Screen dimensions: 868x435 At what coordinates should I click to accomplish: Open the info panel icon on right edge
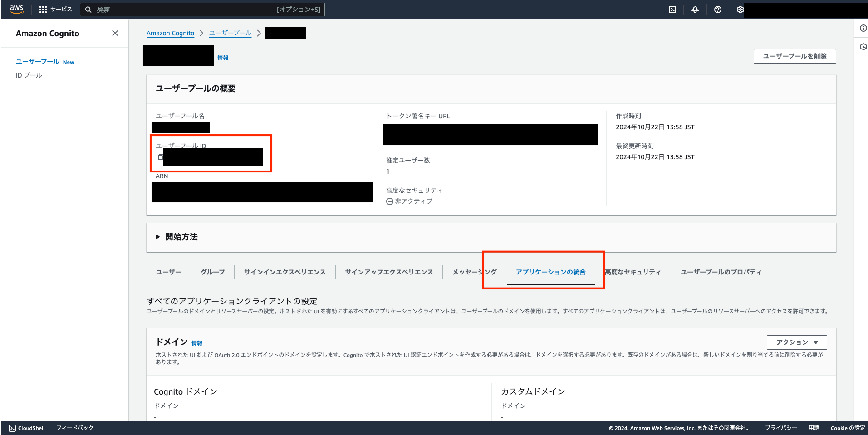pos(863,28)
